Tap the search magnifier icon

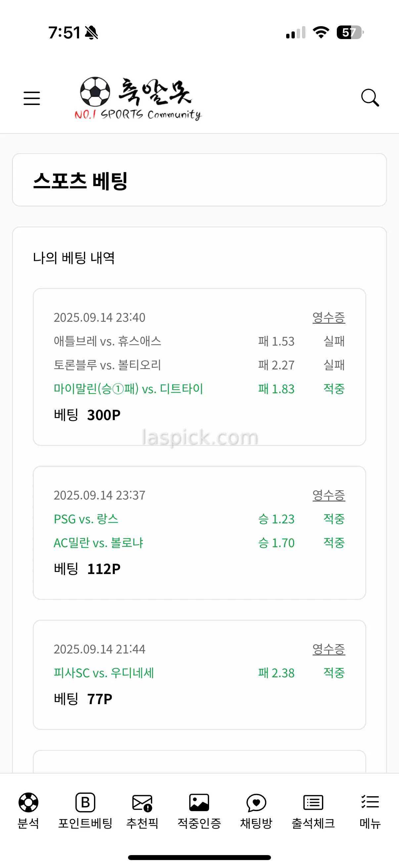tap(370, 98)
